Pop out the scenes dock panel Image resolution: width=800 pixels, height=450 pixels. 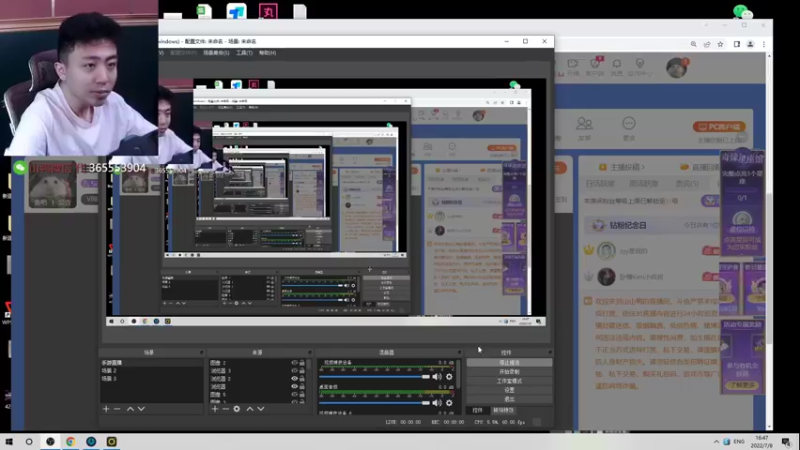[201, 353]
